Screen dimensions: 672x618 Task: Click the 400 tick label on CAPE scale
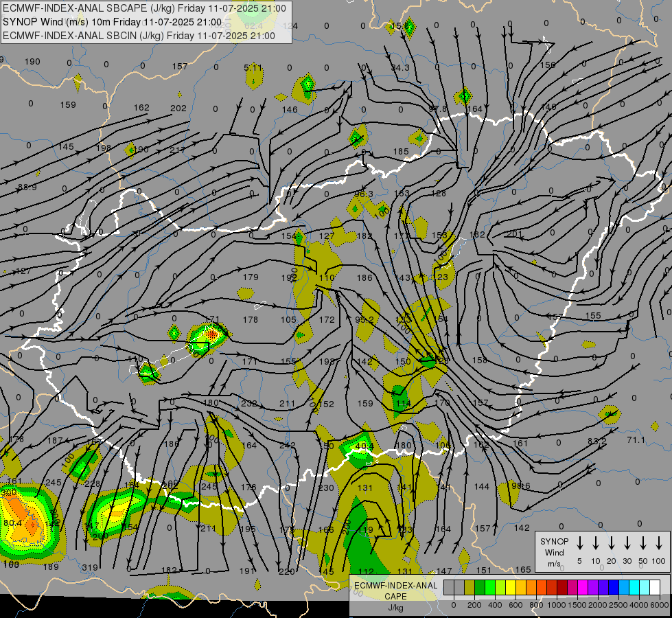click(495, 605)
